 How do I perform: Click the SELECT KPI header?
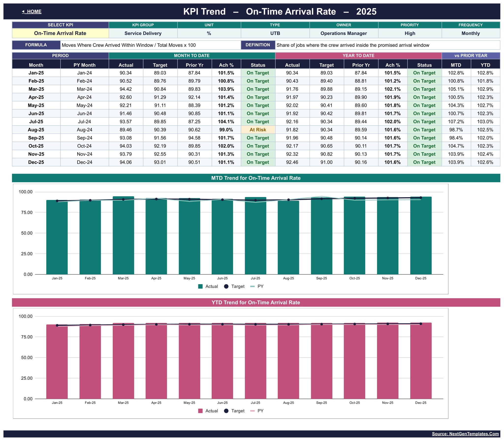60,25
